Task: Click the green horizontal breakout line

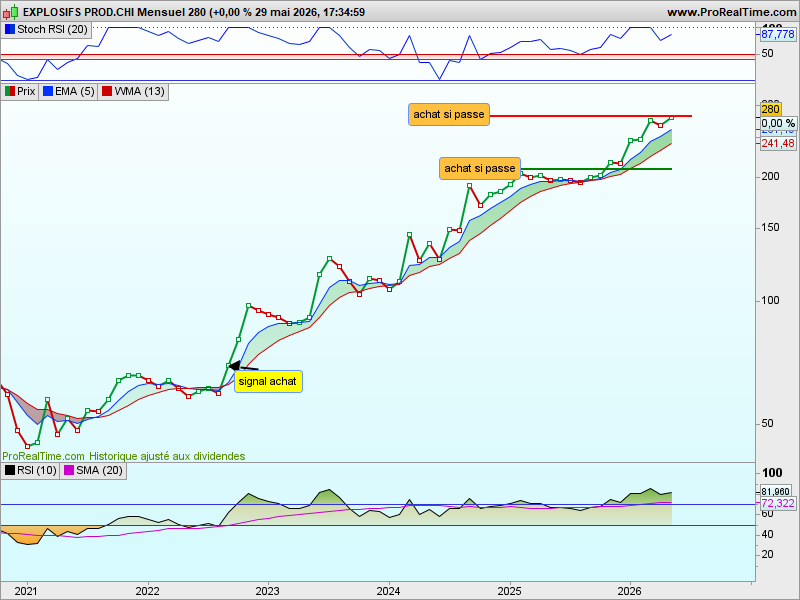Action: point(596,169)
